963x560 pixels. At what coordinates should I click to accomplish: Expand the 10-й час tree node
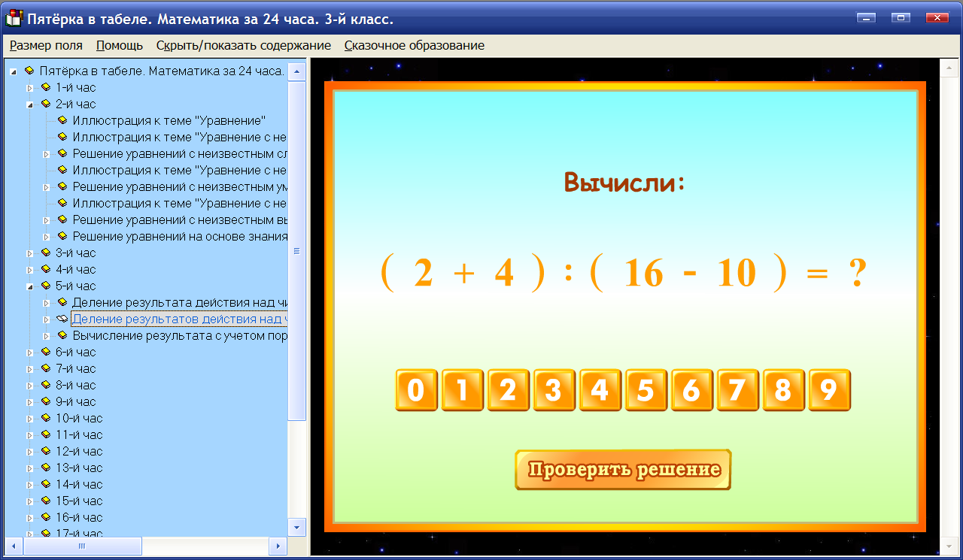pyautogui.click(x=30, y=419)
